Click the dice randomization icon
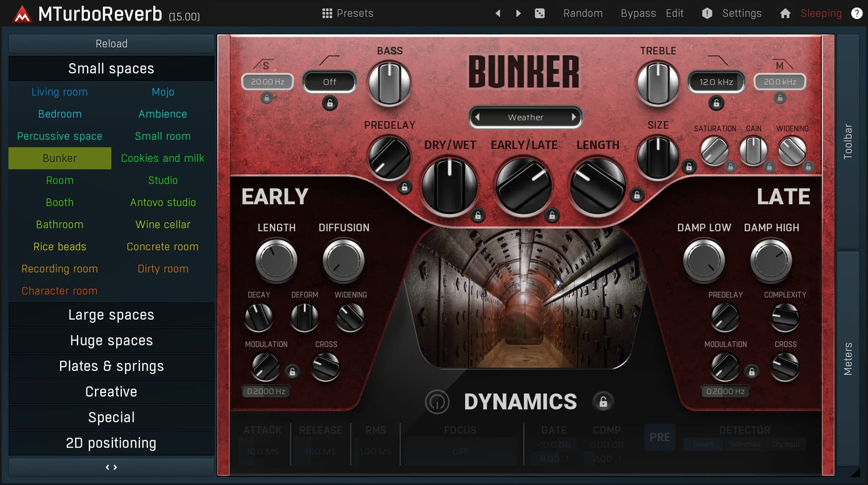The image size is (868, 485). click(539, 13)
